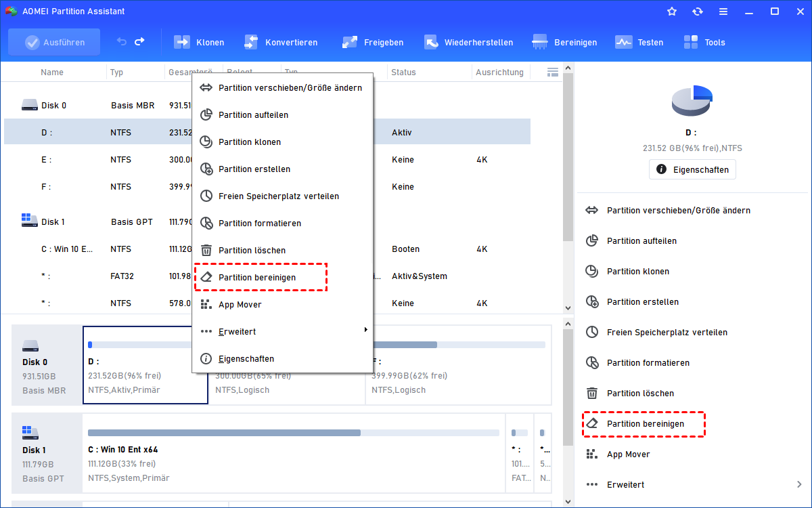Click the undo arrow icon

tap(122, 42)
